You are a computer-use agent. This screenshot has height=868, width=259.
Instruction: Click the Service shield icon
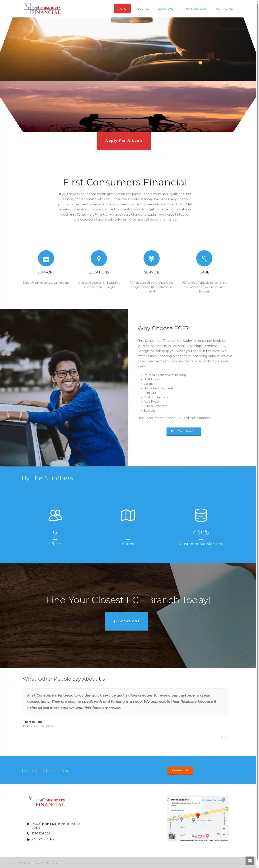point(151,259)
